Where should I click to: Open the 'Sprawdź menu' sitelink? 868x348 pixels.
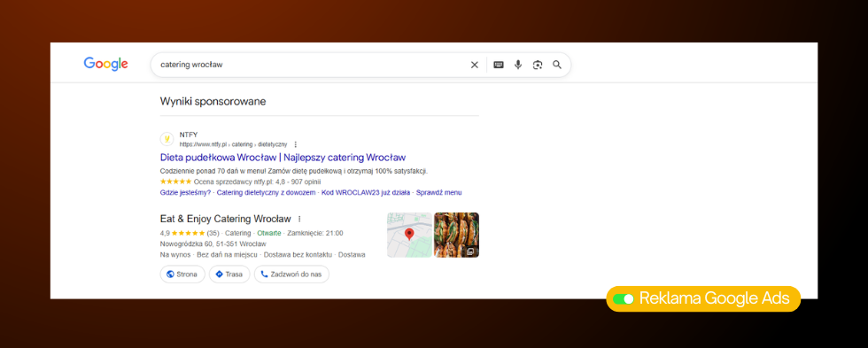click(x=439, y=192)
